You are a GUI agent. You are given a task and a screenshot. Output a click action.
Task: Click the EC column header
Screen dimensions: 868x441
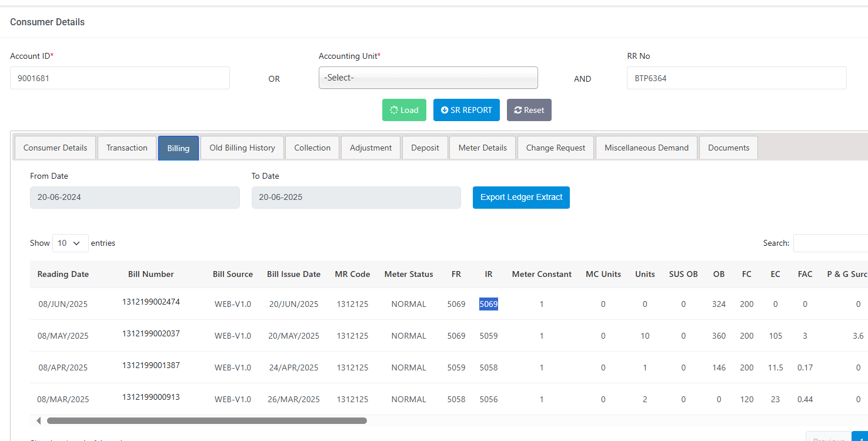click(x=776, y=274)
